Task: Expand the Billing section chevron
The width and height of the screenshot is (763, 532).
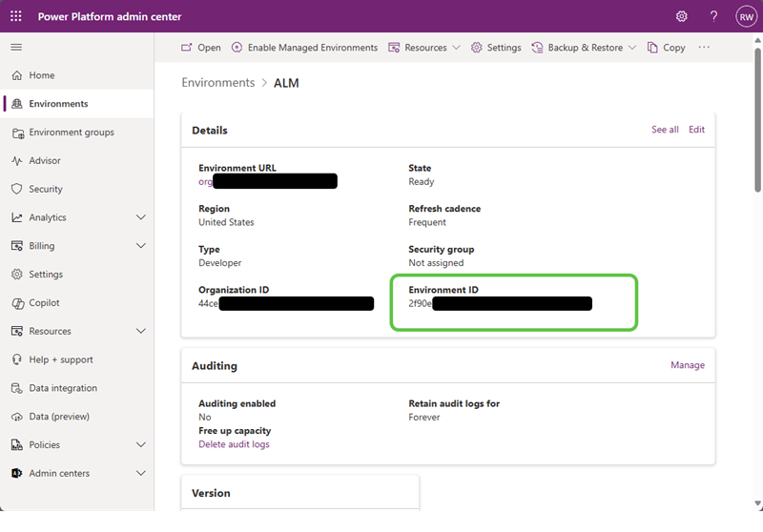Action: pyautogui.click(x=141, y=246)
